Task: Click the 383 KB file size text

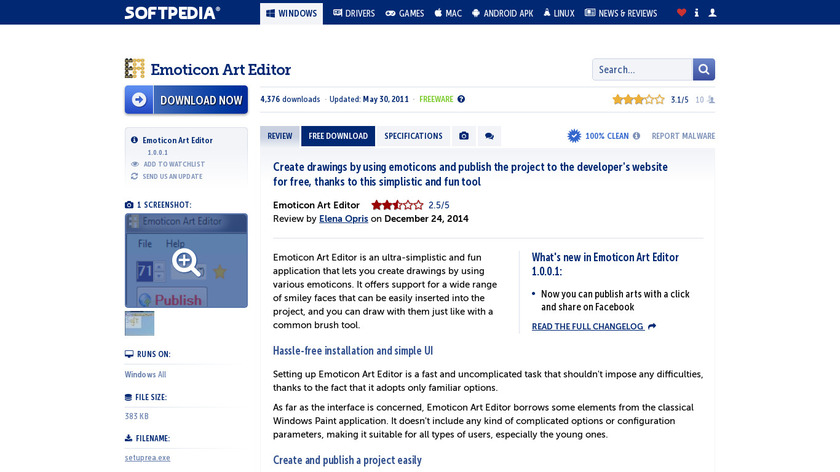Action: tap(137, 416)
